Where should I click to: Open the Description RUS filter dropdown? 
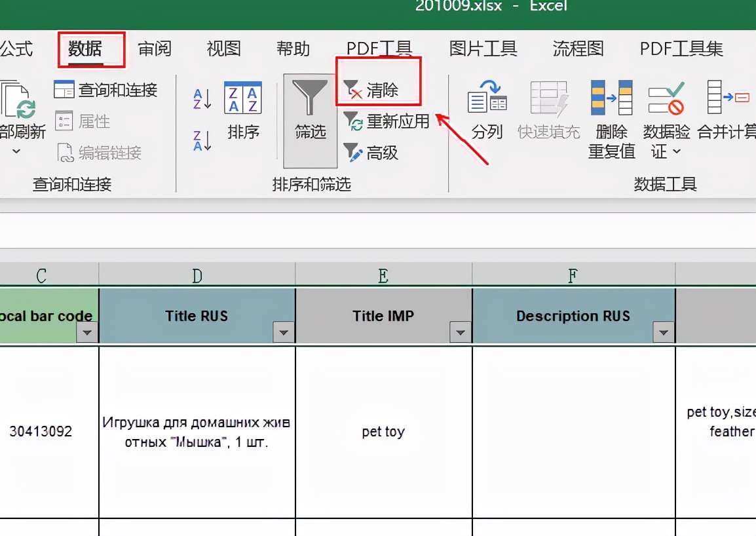point(664,332)
